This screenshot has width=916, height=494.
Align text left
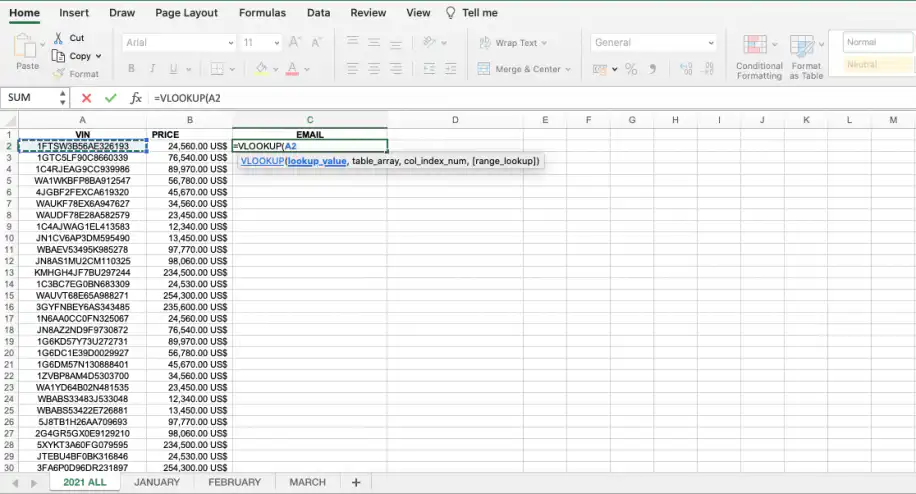[352, 69]
